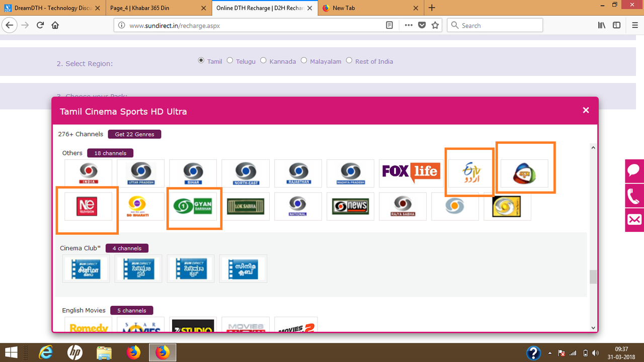Image resolution: width=644 pixels, height=362 pixels.
Task: Select the ETV Urdu channel logo
Action: click(470, 173)
